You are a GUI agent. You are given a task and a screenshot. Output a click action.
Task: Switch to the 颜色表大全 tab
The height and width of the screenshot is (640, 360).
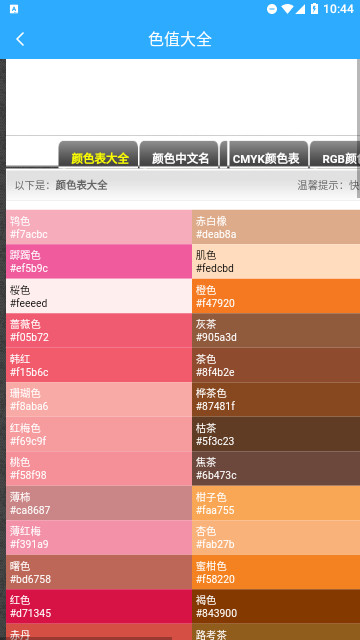98,154
